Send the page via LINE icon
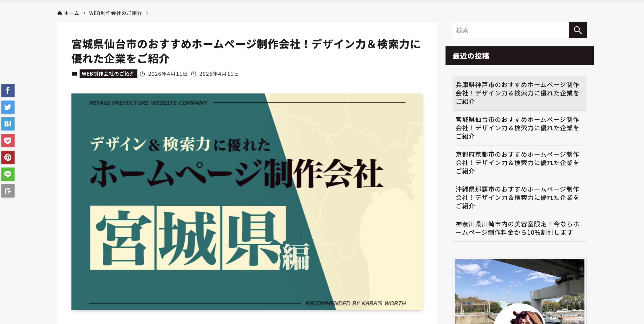 (x=8, y=174)
